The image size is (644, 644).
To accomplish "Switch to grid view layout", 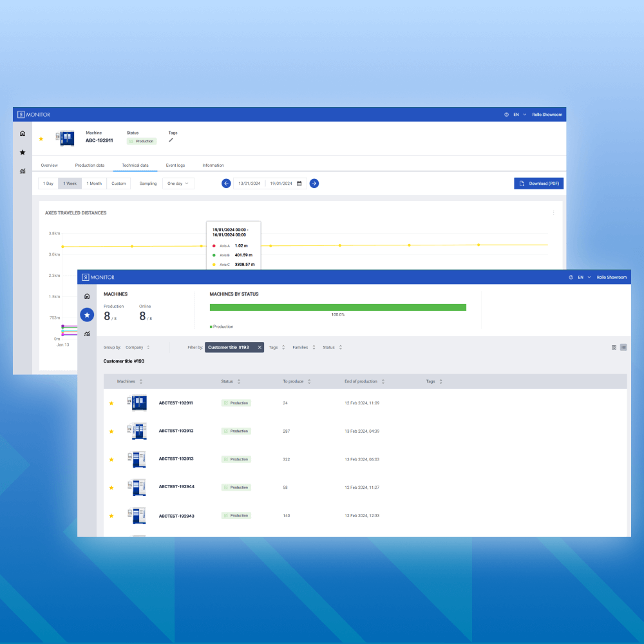I will [x=613, y=347].
